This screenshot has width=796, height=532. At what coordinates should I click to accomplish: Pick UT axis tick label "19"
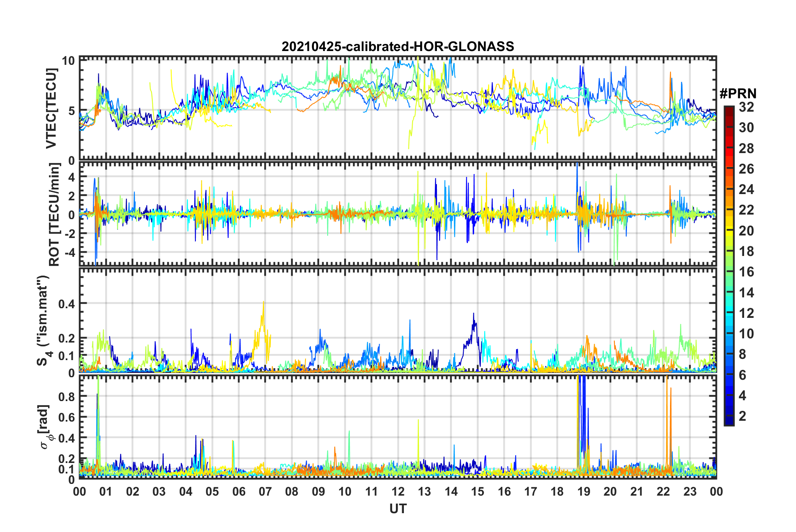click(x=584, y=491)
